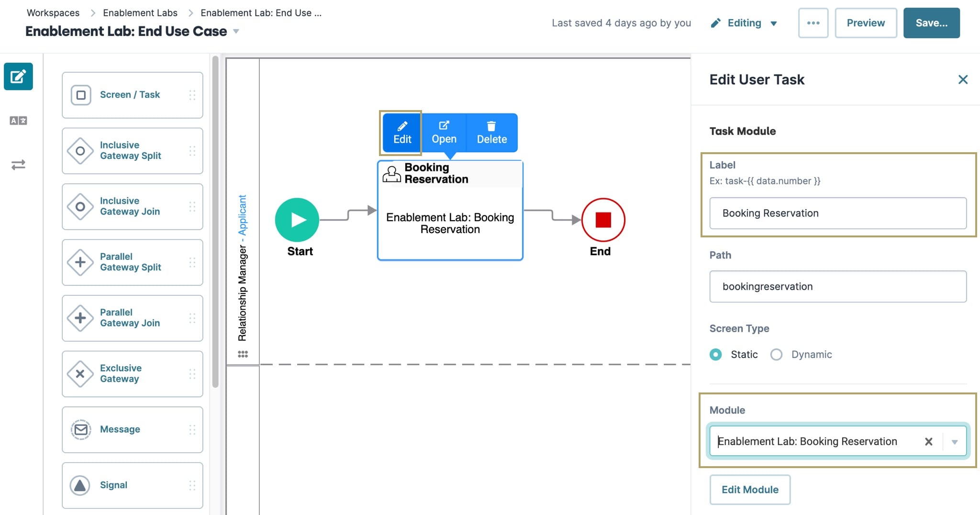This screenshot has height=515, width=980.
Task: Select the Dynamic screen type radio
Action: 776,354
